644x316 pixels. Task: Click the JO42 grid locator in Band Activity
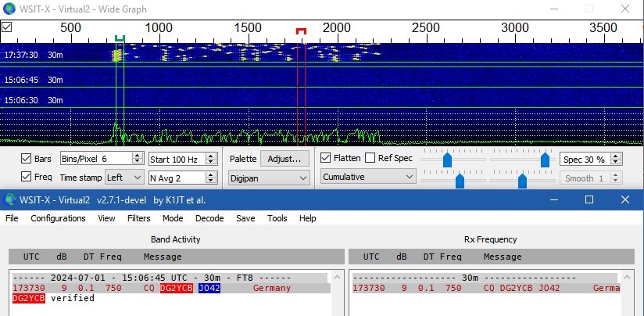[209, 288]
